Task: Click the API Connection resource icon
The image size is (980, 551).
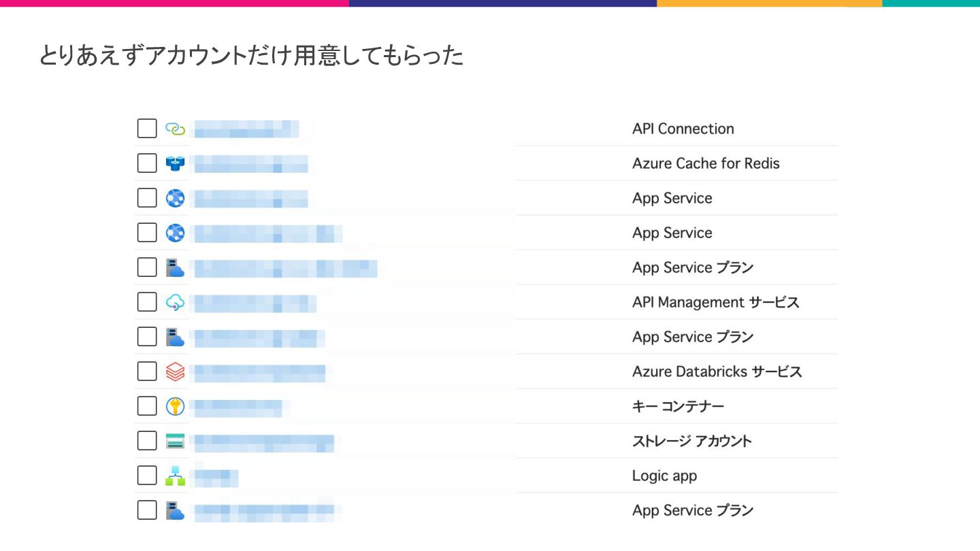Action: [175, 129]
